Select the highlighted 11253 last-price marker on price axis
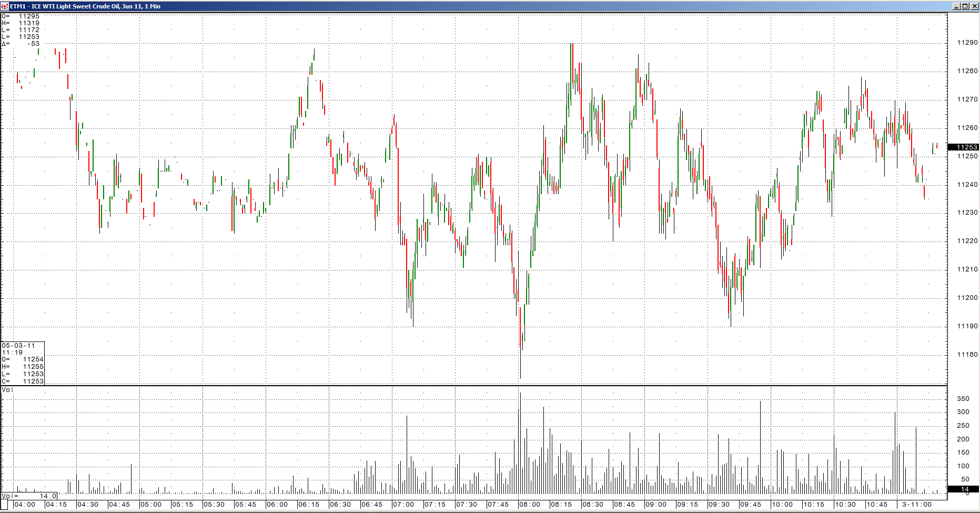 pyautogui.click(x=963, y=147)
